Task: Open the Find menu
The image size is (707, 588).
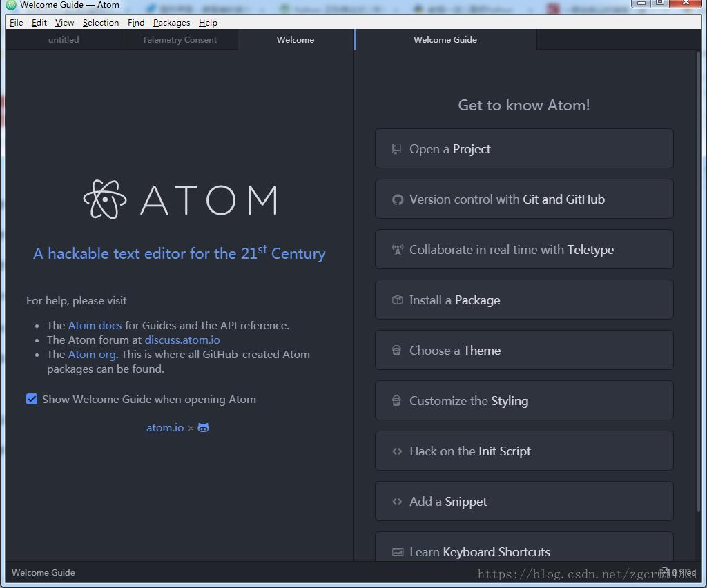Action: coord(136,23)
